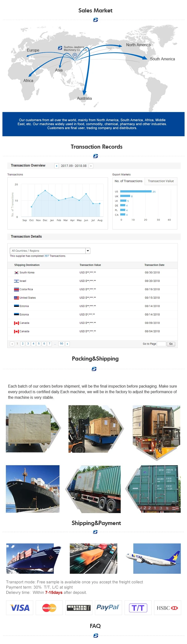Click the location pin icon on map
The image size is (187, 644).
point(75,55)
